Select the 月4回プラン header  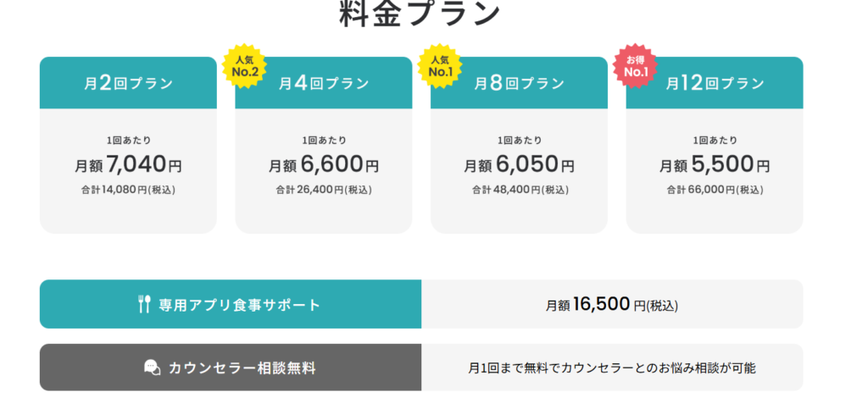tap(324, 83)
